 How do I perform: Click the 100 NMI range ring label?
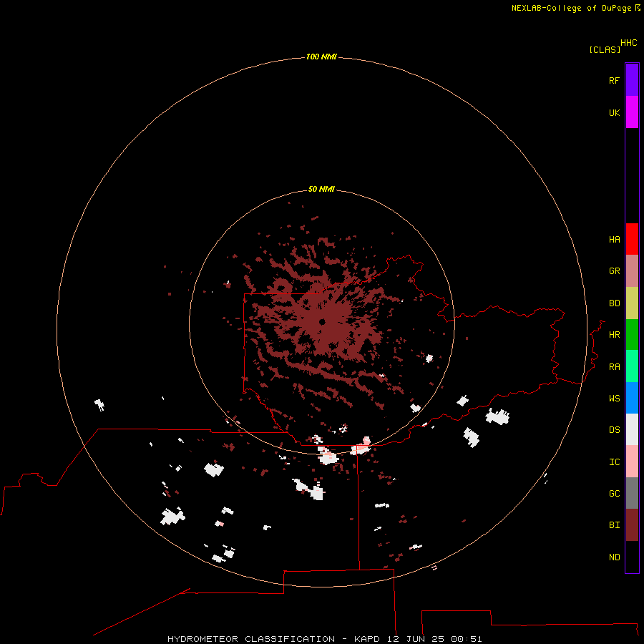321,57
